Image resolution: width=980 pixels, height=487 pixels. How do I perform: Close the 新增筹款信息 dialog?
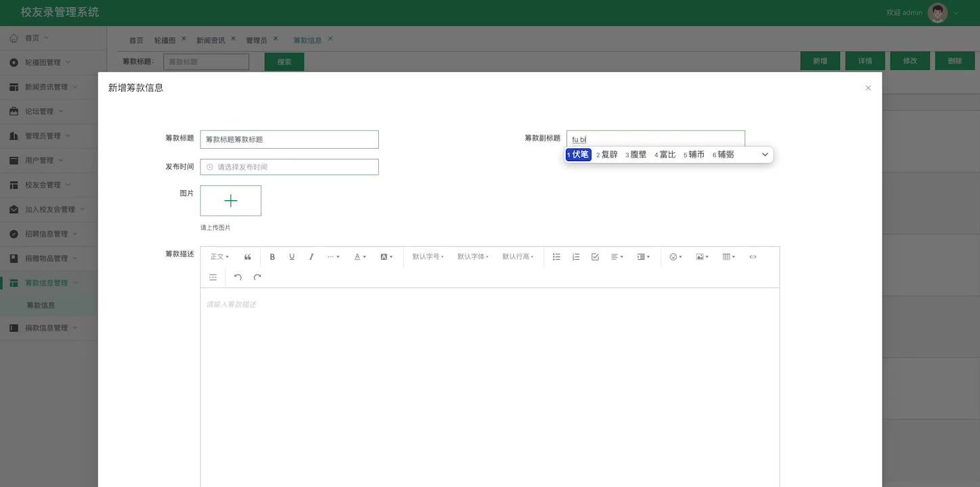coord(868,88)
